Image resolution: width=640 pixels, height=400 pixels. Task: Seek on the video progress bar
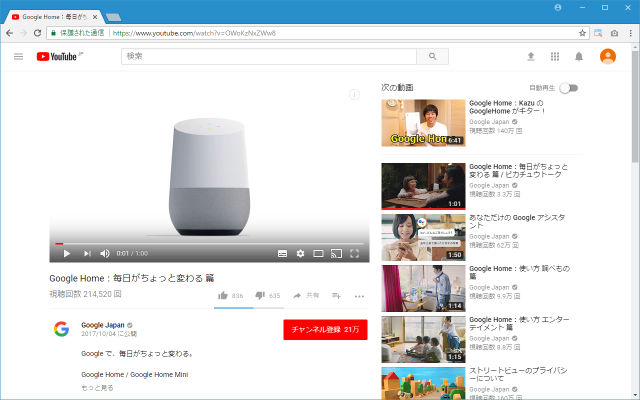tap(209, 244)
